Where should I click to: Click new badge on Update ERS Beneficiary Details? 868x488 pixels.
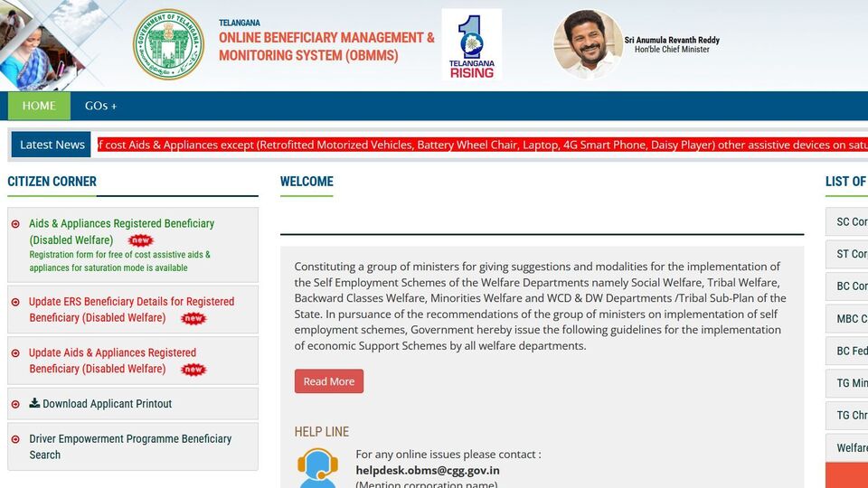[x=193, y=318]
